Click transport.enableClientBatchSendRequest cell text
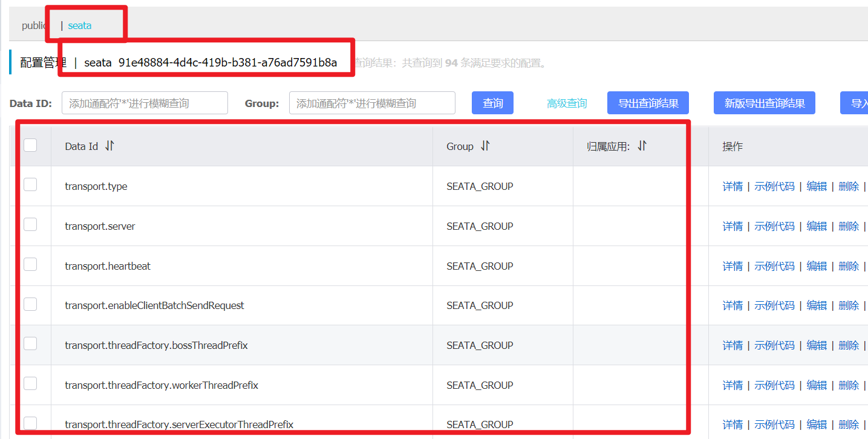The height and width of the screenshot is (439, 868). click(x=154, y=305)
